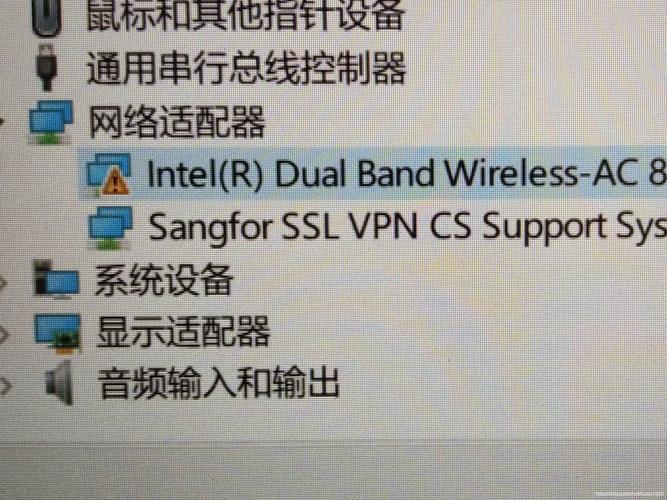Viewport: 667px width, 500px height.
Task: Expand the 系统设备 category arrow
Action: pos(3,283)
